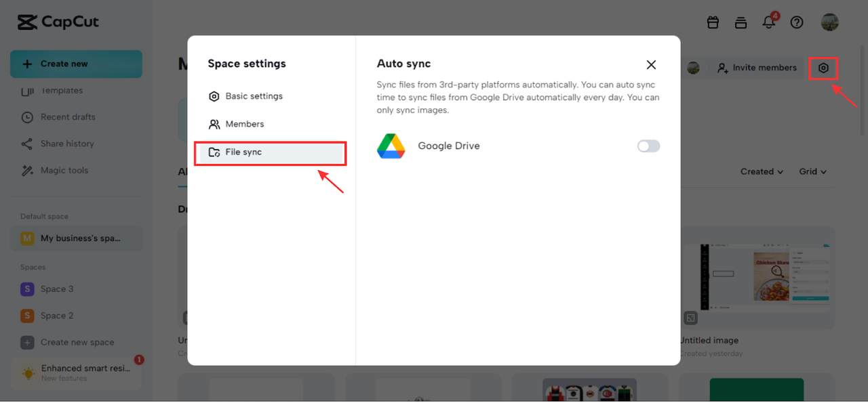Click the Google Drive icon
The width and height of the screenshot is (868, 403).
point(391,146)
